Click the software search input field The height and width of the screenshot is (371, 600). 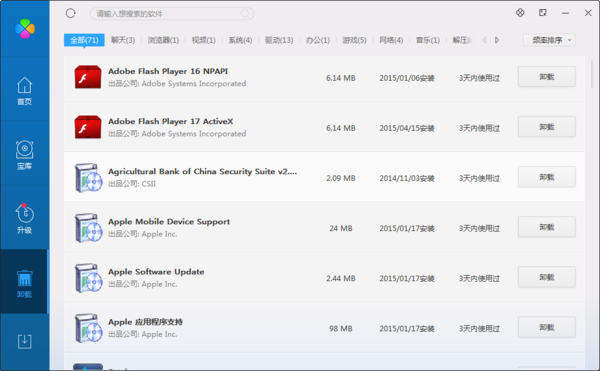(x=171, y=14)
